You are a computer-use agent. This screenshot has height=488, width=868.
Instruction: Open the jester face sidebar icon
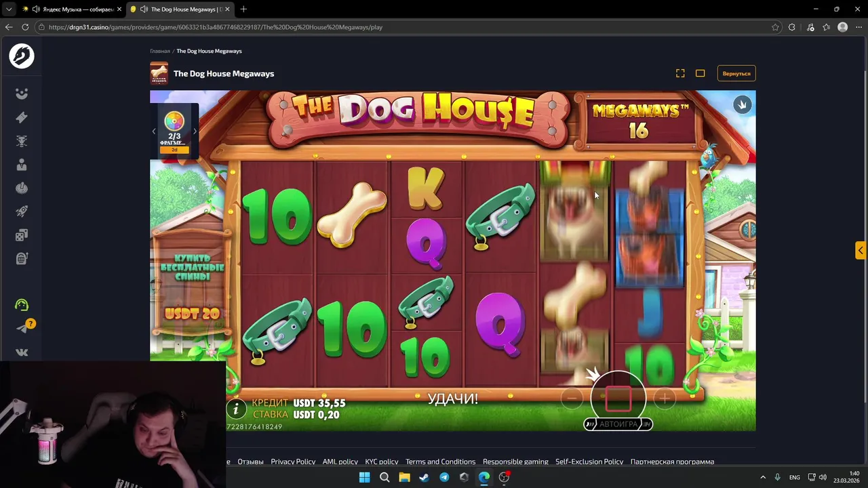22,94
